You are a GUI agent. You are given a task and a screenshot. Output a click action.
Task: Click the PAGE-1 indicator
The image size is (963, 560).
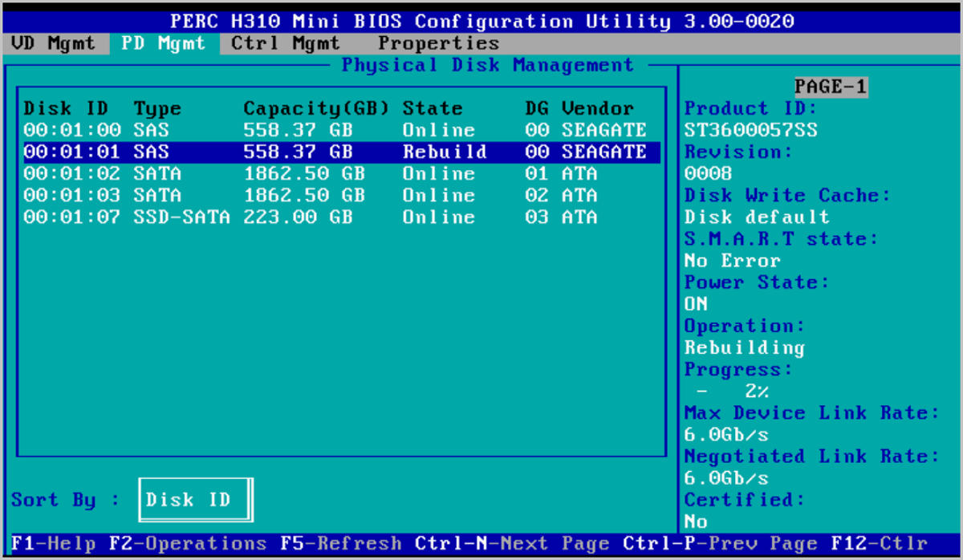(831, 87)
